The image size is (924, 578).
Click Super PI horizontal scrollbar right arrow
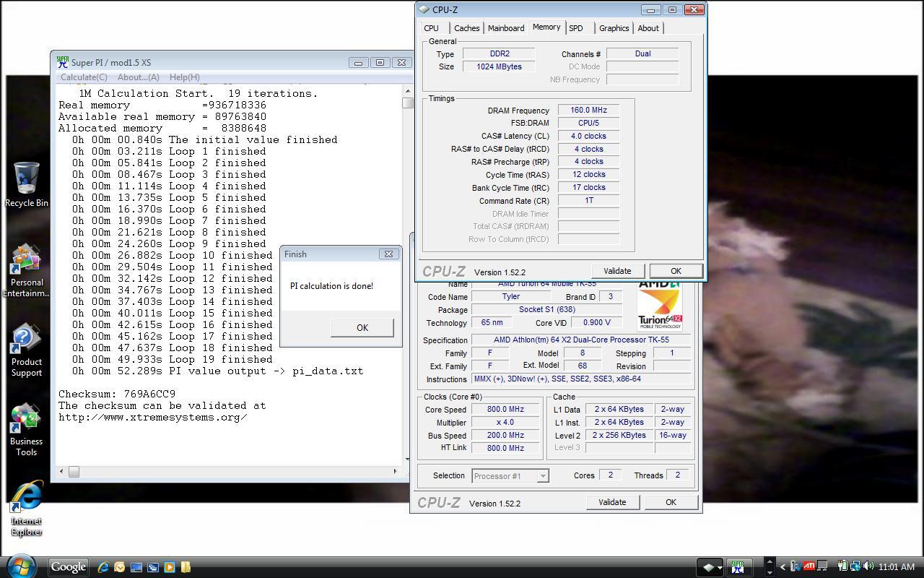click(x=395, y=472)
